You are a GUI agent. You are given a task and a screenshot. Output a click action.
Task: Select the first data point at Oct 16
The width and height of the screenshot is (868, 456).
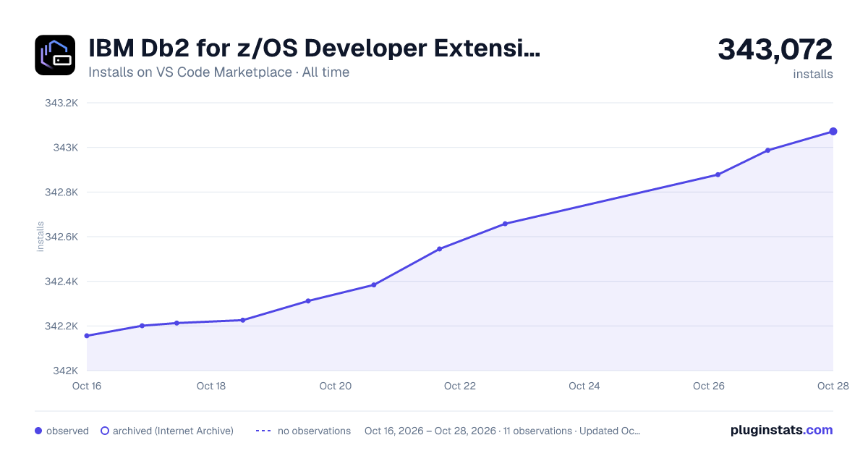pyautogui.click(x=87, y=336)
